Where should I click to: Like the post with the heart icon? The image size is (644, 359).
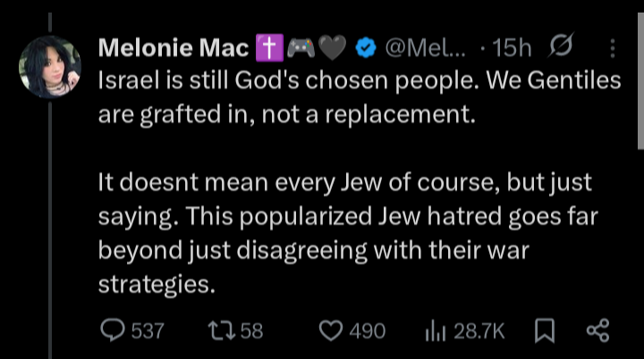tap(331, 330)
